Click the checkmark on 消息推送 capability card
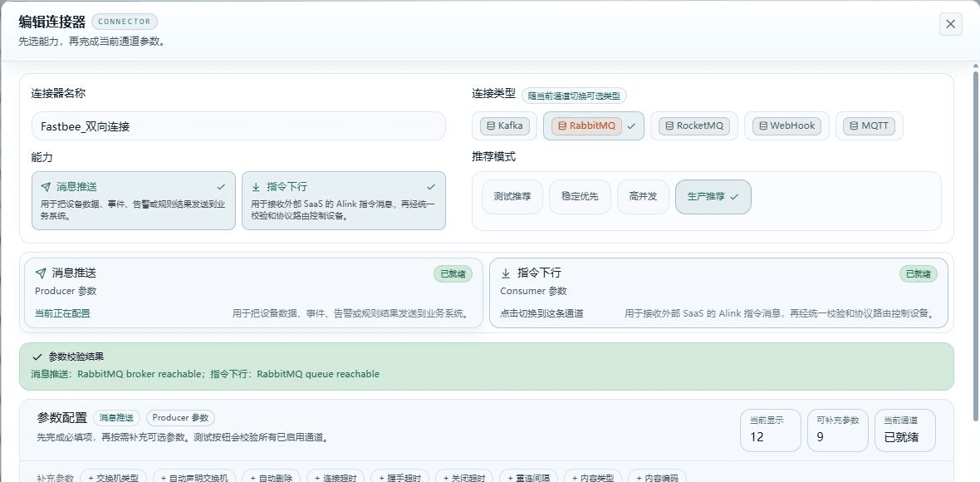The height and width of the screenshot is (482, 980). [221, 187]
